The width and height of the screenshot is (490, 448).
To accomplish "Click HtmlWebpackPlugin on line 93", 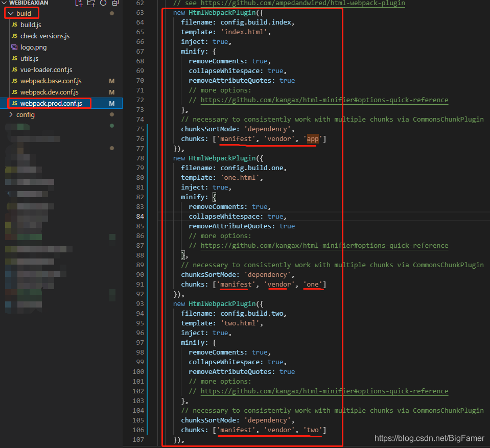I will [x=222, y=304].
